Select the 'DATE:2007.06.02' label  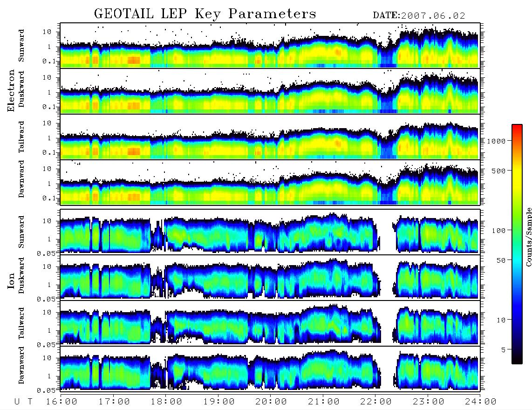419,16
